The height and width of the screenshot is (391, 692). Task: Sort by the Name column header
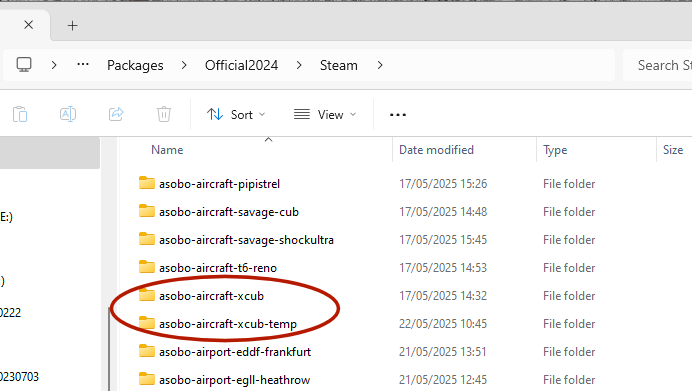(167, 150)
